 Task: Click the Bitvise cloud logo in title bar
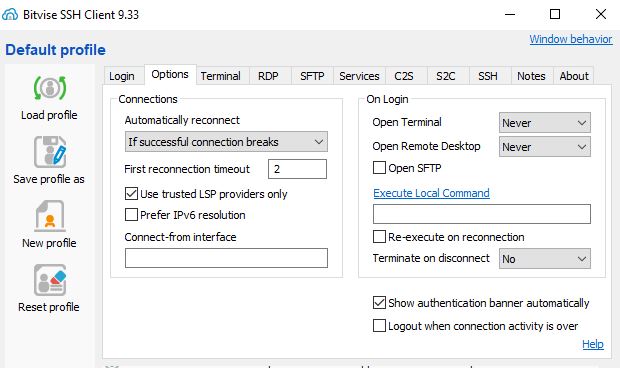pyautogui.click(x=10, y=15)
